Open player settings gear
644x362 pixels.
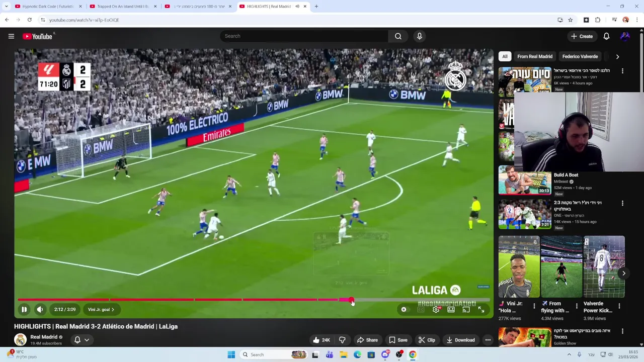click(x=436, y=310)
